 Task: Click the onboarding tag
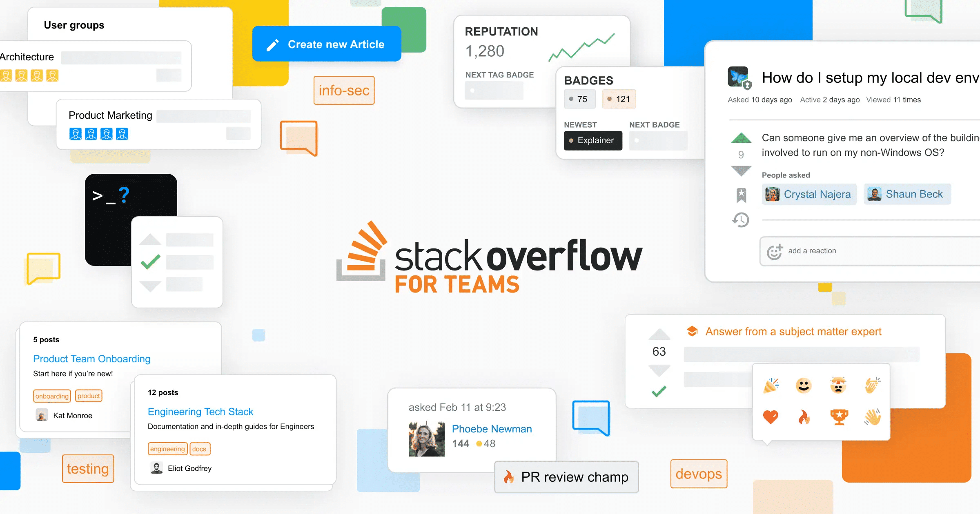pos(52,396)
